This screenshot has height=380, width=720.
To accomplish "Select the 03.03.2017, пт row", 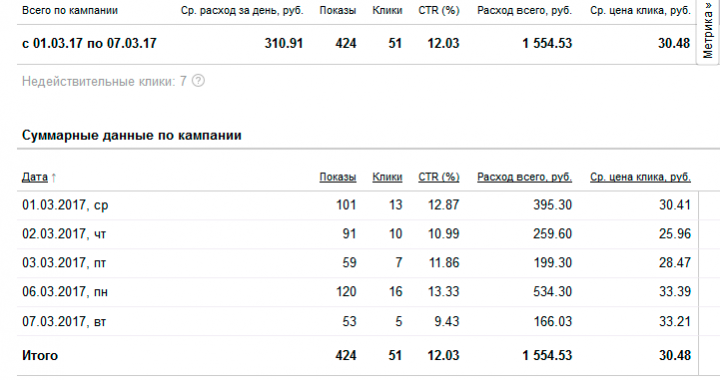I will [358, 263].
